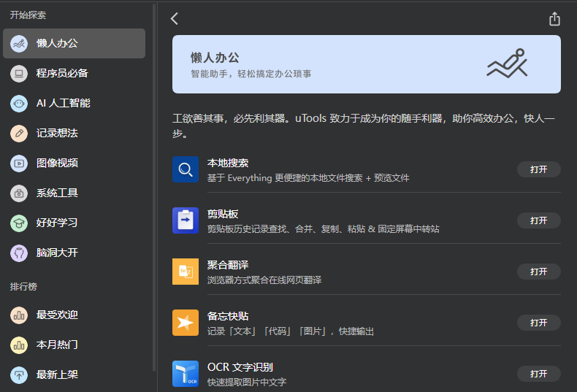Click the 懒人办公 banner card
Screen dimensions: 577x392
tap(367, 64)
